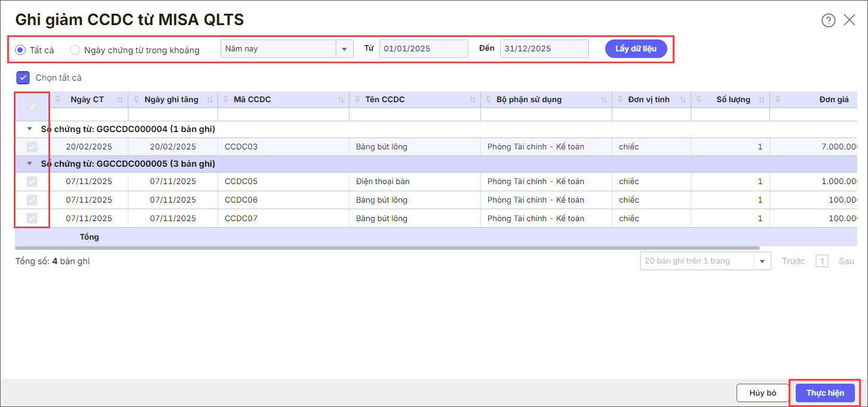The width and height of the screenshot is (868, 407).
Task: Click pin icon in Ngày CT column header
Action: pyautogui.click(x=58, y=100)
